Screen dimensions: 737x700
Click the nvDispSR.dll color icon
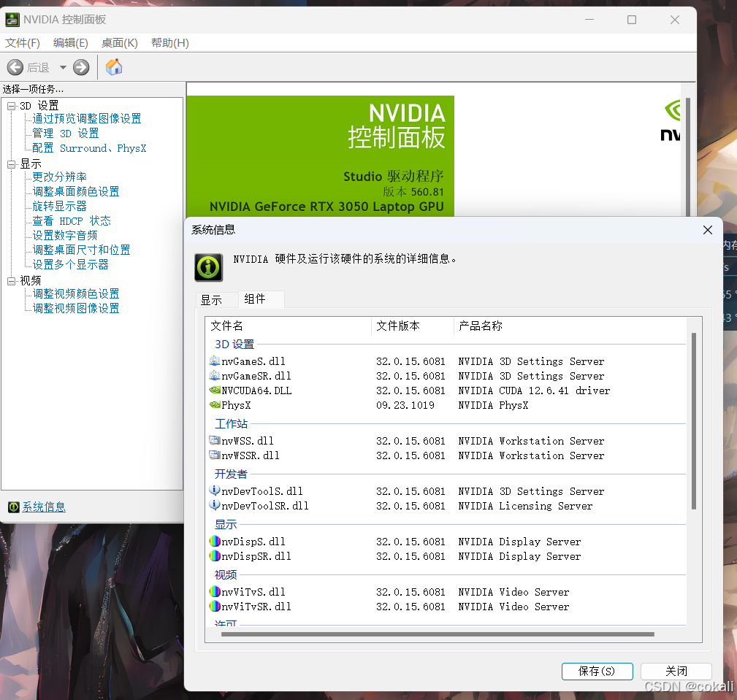tap(214, 555)
